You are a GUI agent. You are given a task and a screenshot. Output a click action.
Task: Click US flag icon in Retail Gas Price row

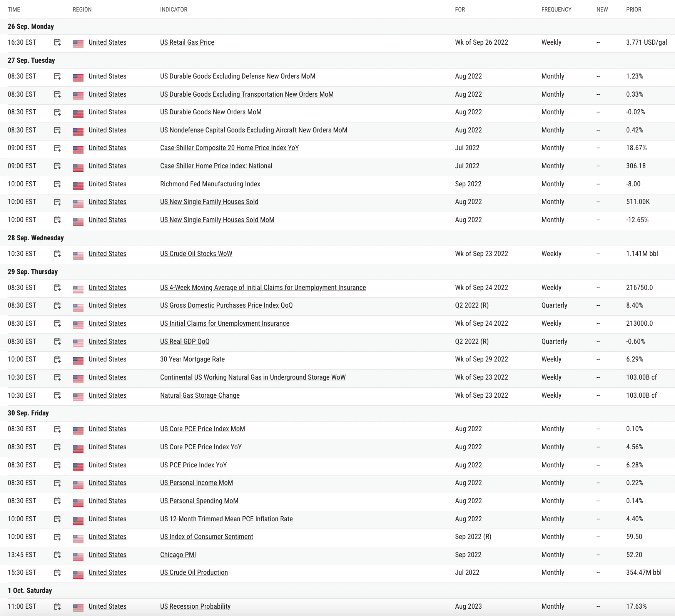tap(78, 44)
